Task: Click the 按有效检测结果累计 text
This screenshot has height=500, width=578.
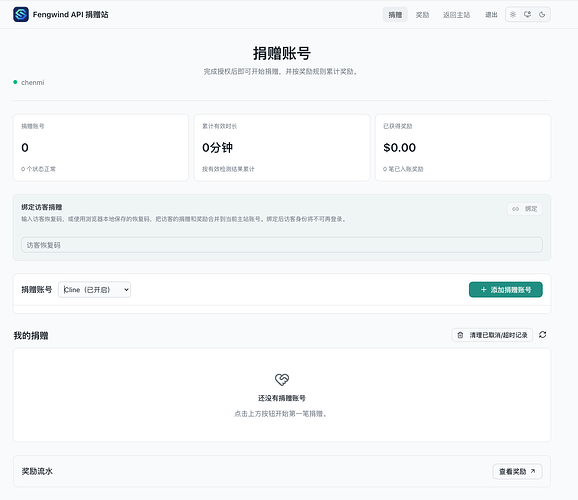Action: (228, 169)
